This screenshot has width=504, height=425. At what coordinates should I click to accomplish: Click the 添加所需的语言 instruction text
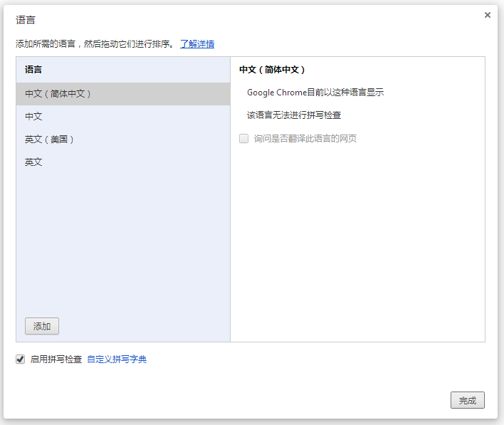tap(94, 44)
